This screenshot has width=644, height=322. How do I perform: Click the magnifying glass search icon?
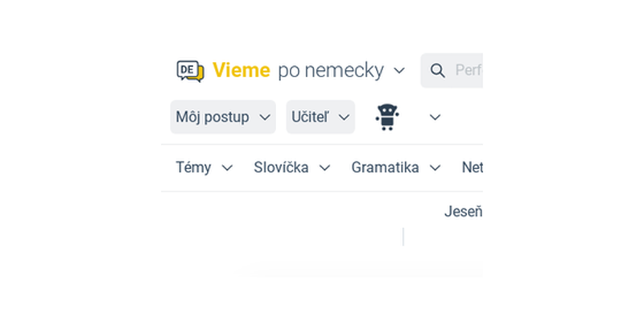(437, 71)
